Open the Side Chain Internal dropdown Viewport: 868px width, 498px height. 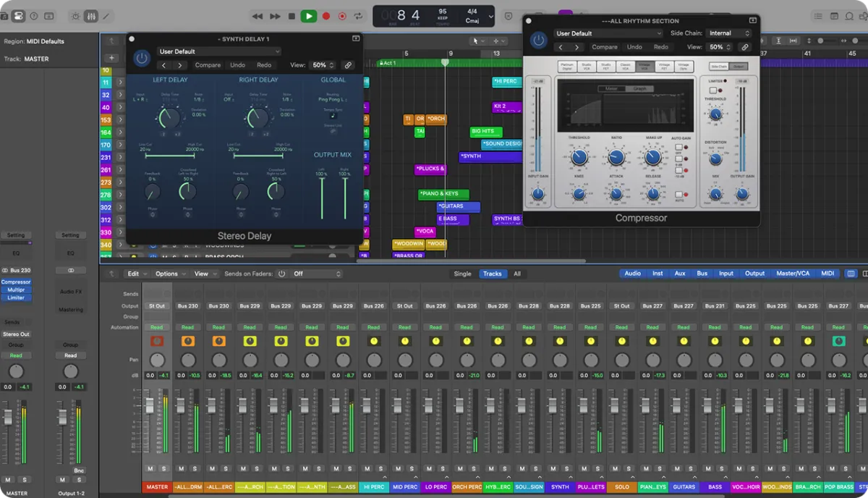click(x=729, y=33)
